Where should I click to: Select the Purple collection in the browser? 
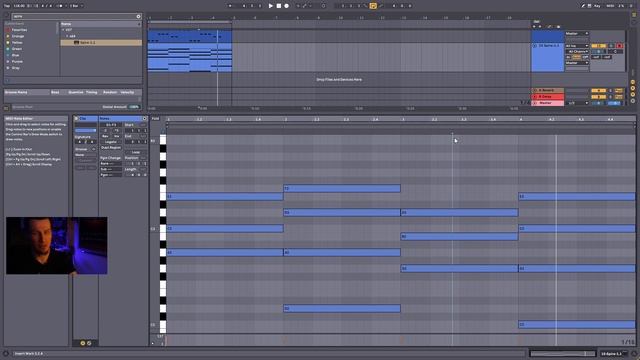tap(17, 62)
